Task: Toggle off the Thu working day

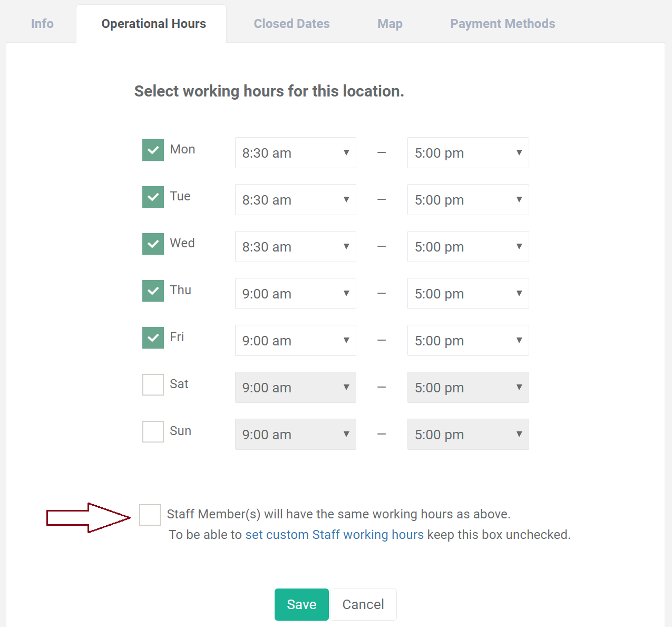Action: coord(152,291)
